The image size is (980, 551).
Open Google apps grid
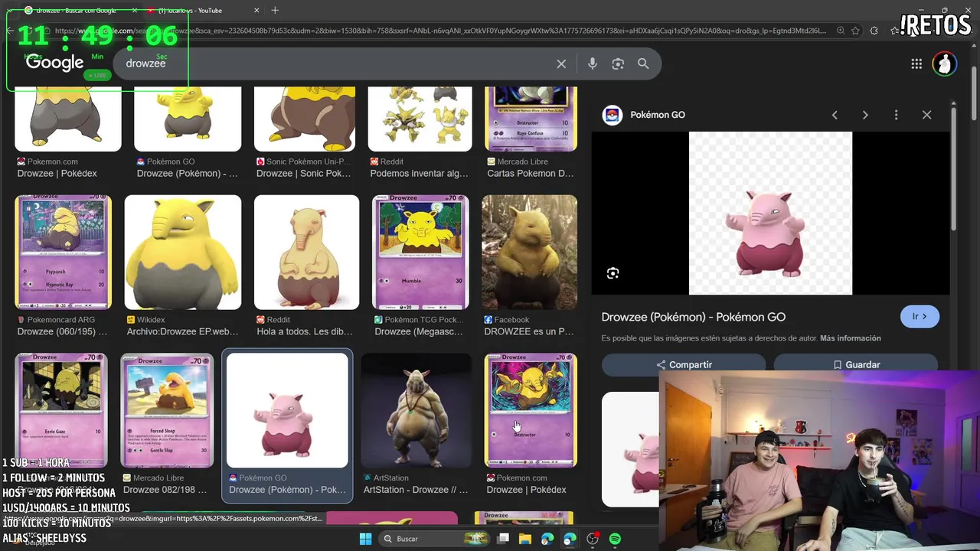tap(916, 64)
